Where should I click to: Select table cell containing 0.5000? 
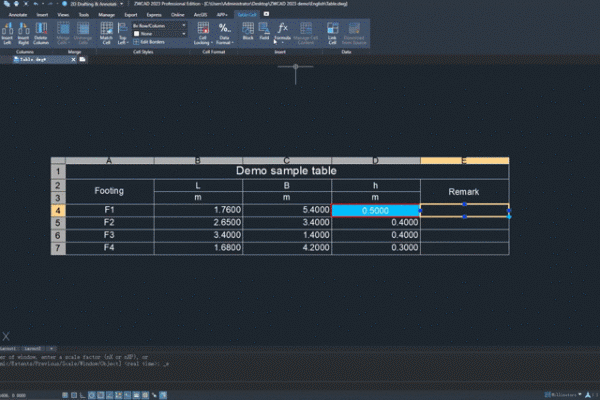[376, 210]
